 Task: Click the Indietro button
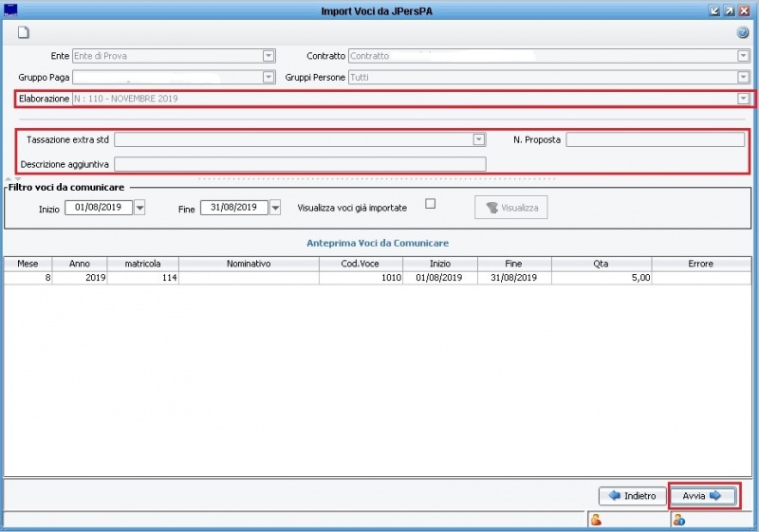pos(632,496)
